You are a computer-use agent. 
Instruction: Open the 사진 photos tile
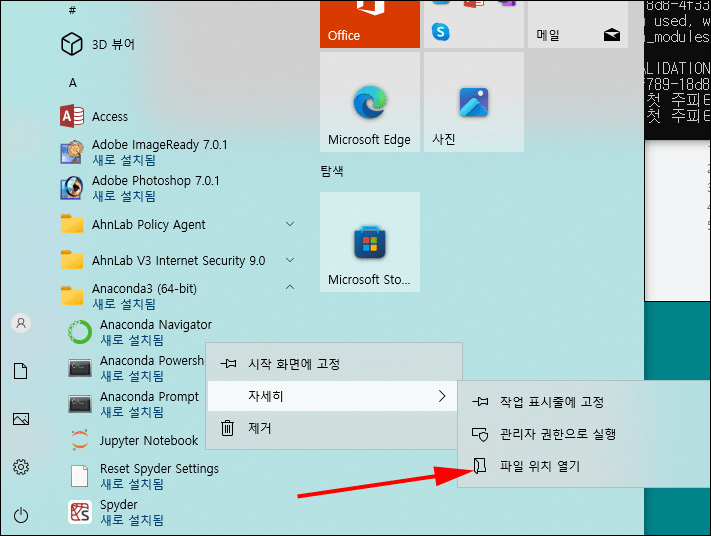[474, 102]
